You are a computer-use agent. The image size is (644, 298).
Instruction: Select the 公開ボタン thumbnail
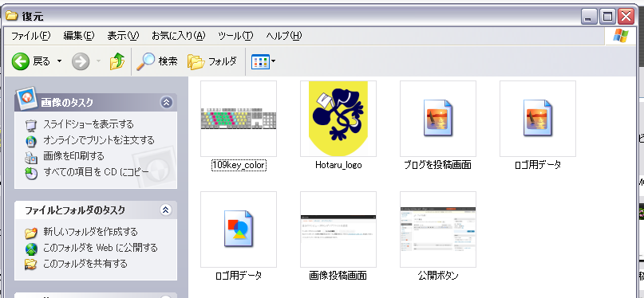[x=438, y=229]
